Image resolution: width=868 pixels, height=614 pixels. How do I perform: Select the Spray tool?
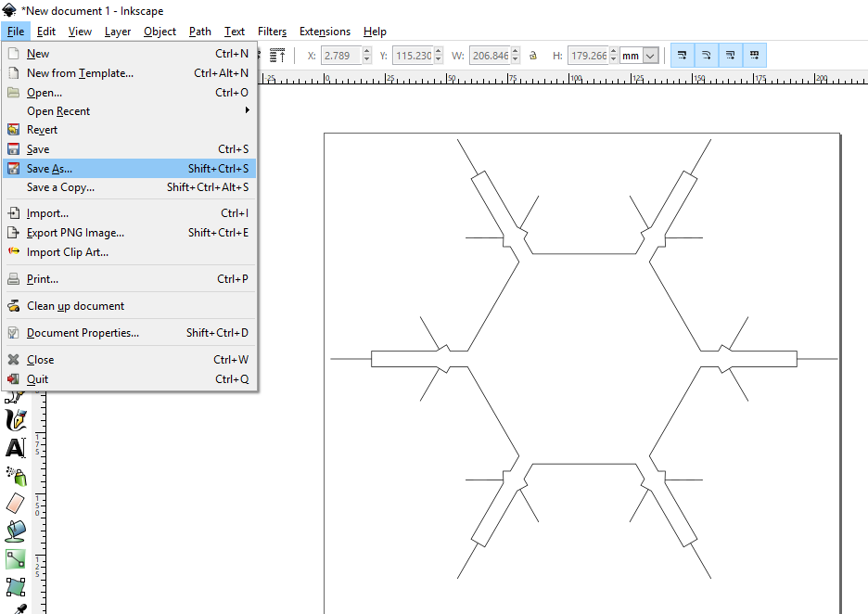click(x=16, y=475)
